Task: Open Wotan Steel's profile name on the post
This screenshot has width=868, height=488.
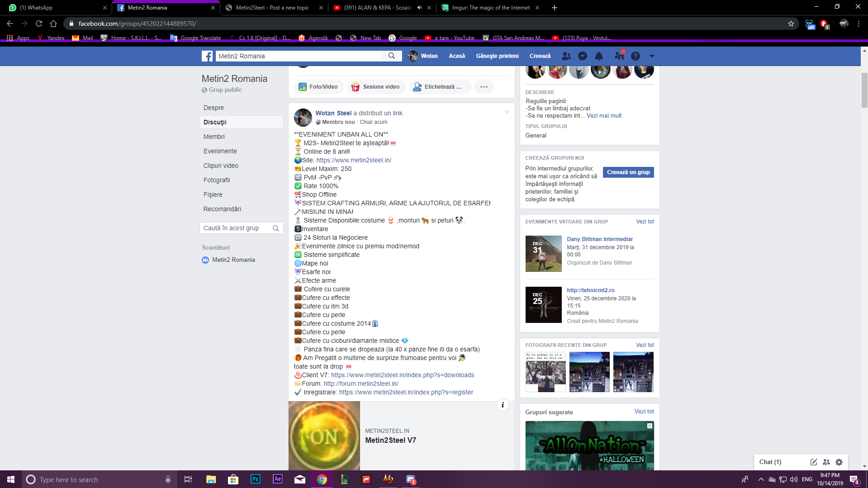Action: [x=333, y=113]
